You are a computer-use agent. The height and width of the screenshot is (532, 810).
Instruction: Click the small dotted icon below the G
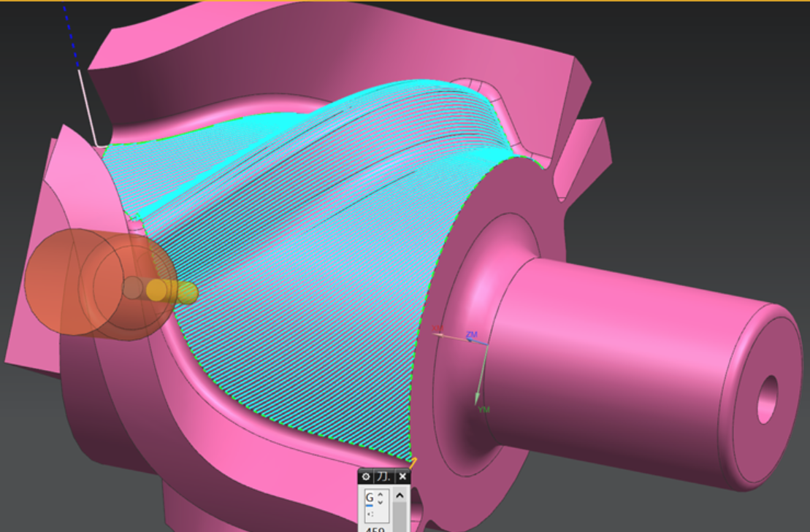370,513
